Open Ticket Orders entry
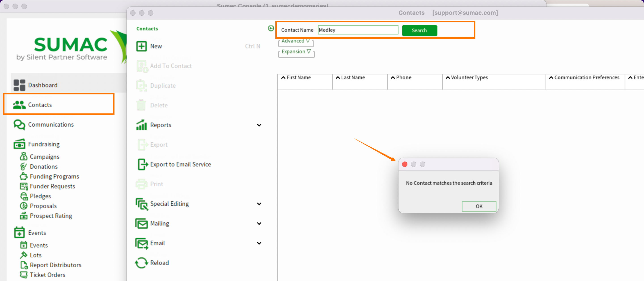The image size is (644, 281). [47, 275]
